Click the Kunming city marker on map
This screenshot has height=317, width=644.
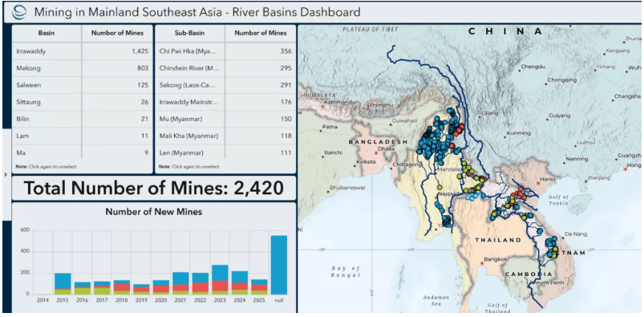point(504,137)
